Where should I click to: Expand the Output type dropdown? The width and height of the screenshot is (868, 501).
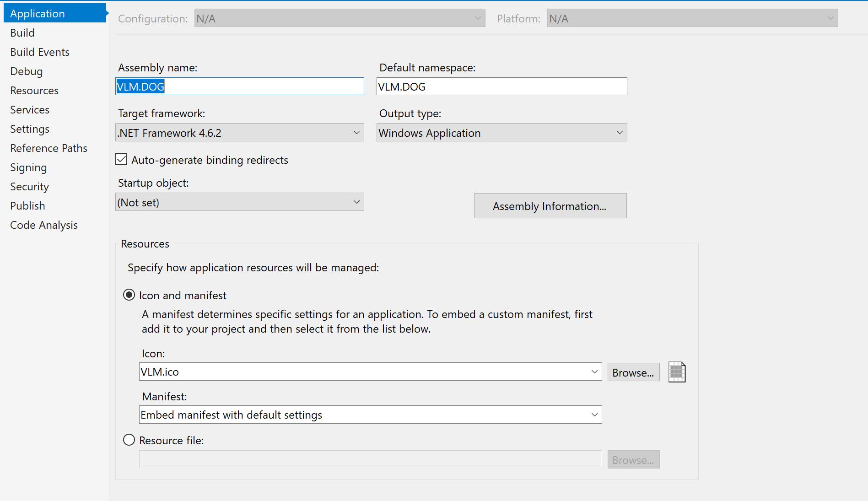(x=501, y=133)
